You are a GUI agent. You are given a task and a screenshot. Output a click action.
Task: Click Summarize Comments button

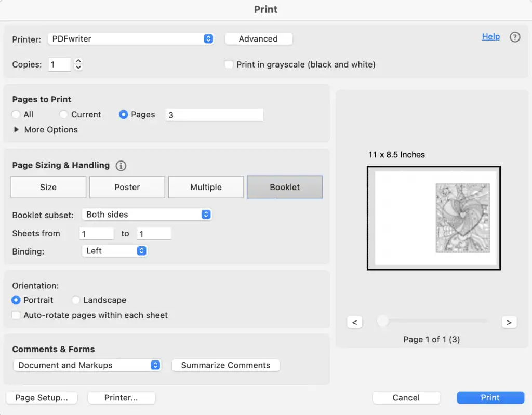(225, 365)
